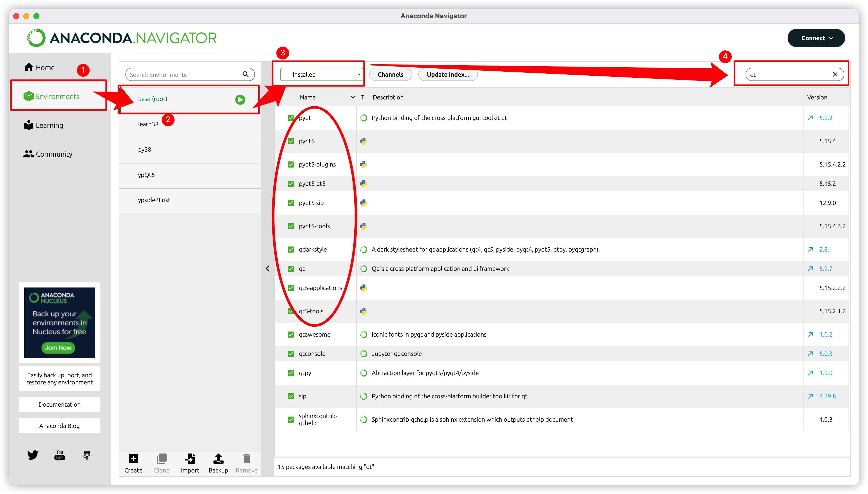The width and height of the screenshot is (868, 494).
Task: Click the Update index... button
Action: pos(448,75)
